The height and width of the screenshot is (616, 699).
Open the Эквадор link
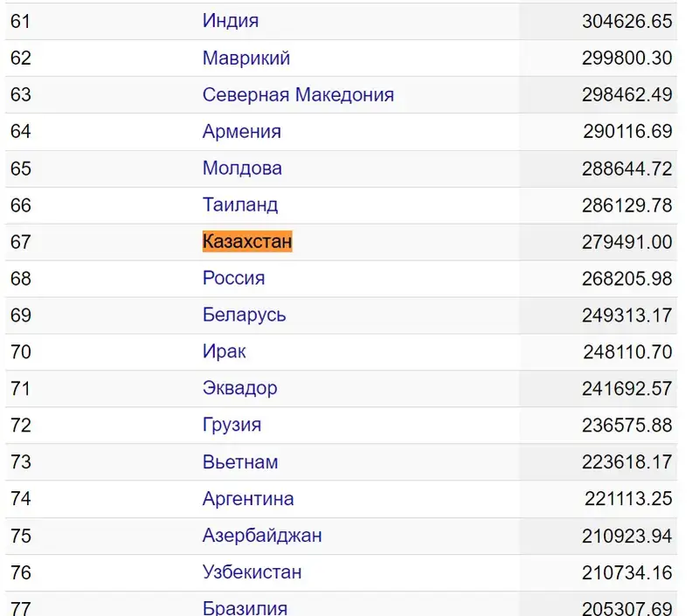[x=239, y=389]
